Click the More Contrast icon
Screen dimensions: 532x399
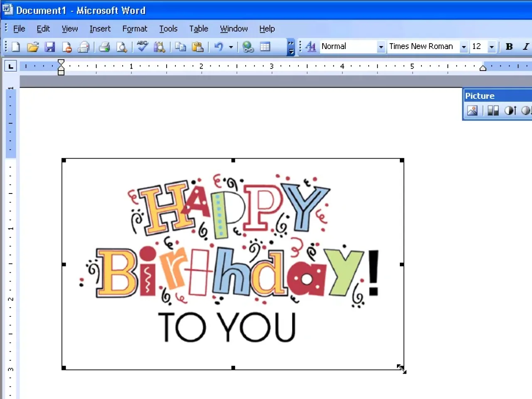510,110
